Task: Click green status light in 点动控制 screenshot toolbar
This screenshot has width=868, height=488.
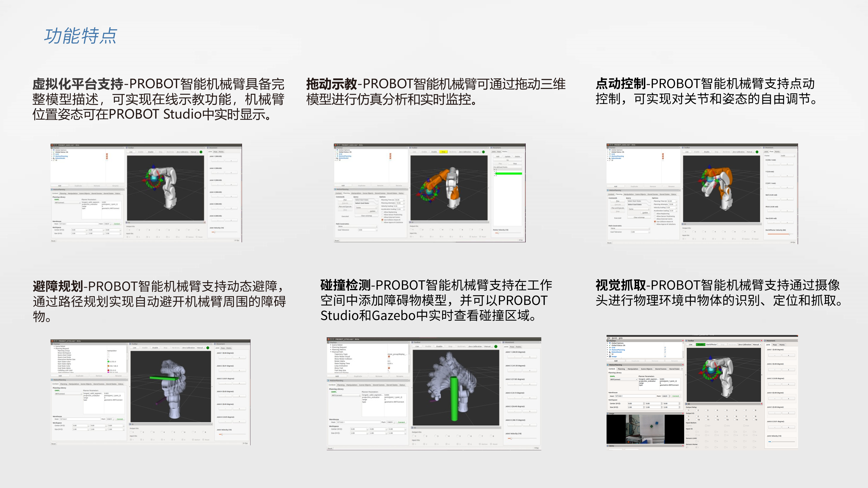Action: coord(757,152)
